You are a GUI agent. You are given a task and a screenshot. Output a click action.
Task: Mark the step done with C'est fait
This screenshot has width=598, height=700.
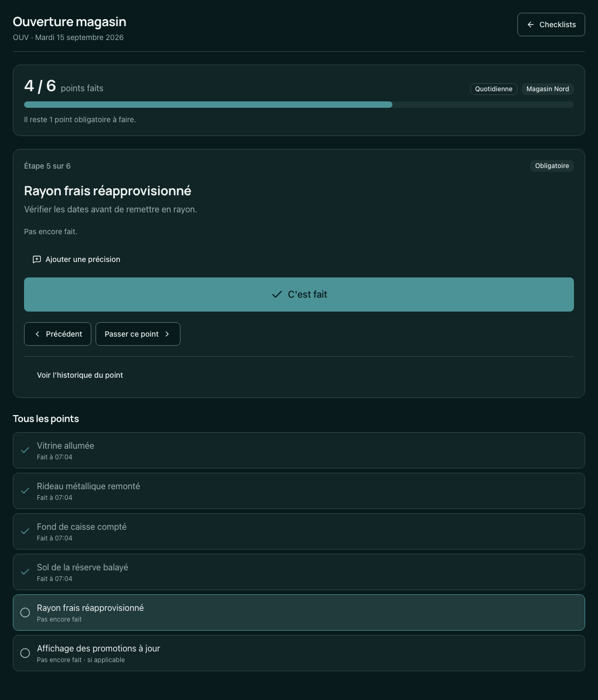click(299, 295)
